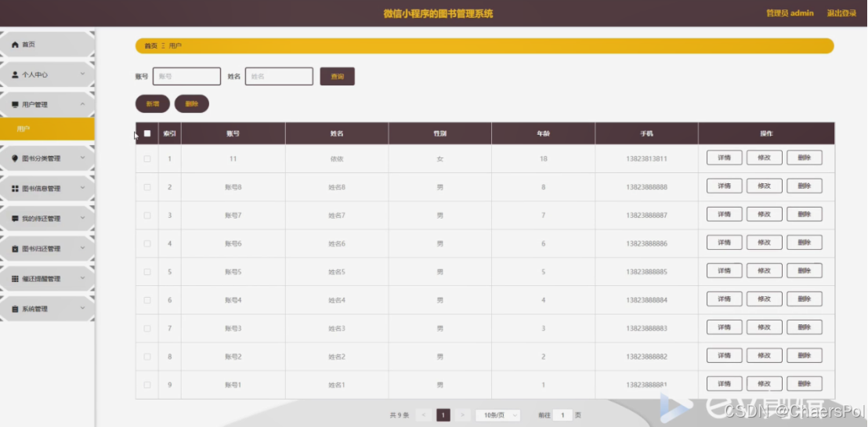Screen dimensions: 868x427
Task: Open 图书归还管理 menu label
Action: [x=42, y=249]
